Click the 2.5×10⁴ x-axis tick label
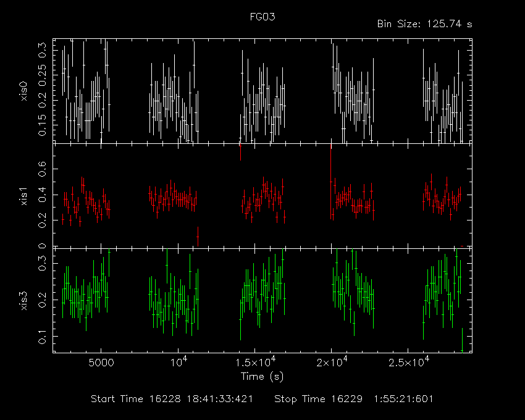Screen dimensions: 525x420 click(408, 362)
